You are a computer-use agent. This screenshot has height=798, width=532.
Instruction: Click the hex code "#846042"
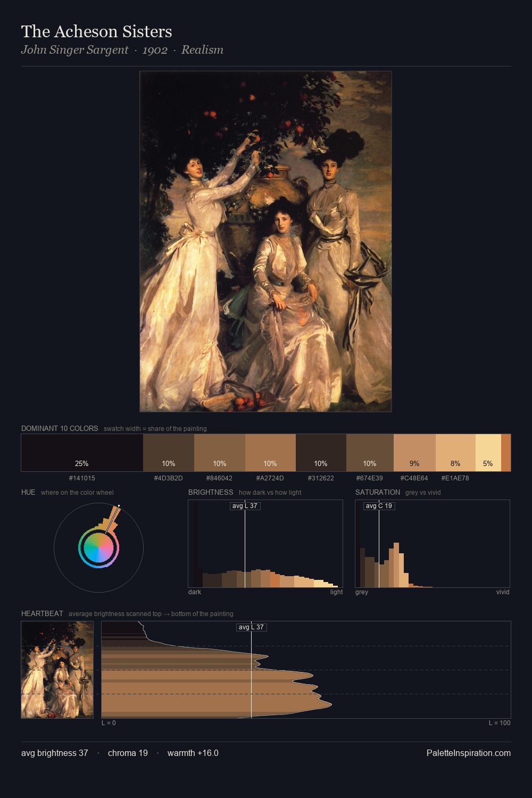pyautogui.click(x=220, y=478)
